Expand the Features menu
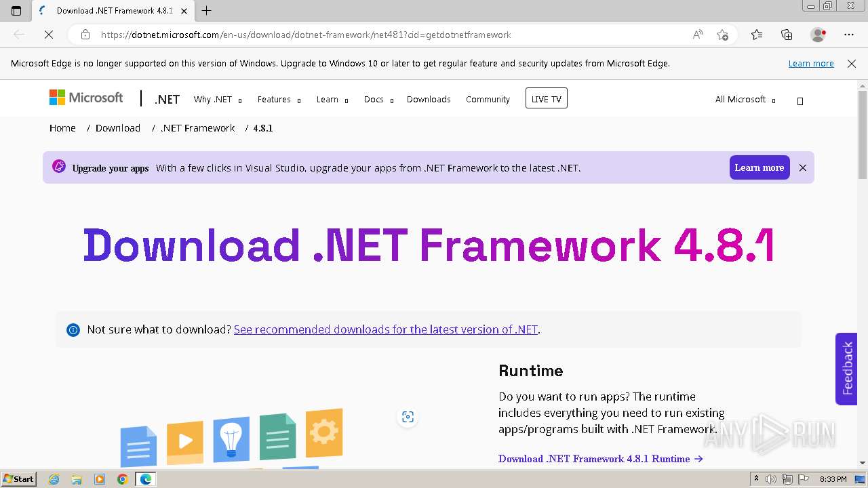Image resolution: width=868 pixels, height=488 pixels. [x=279, y=100]
